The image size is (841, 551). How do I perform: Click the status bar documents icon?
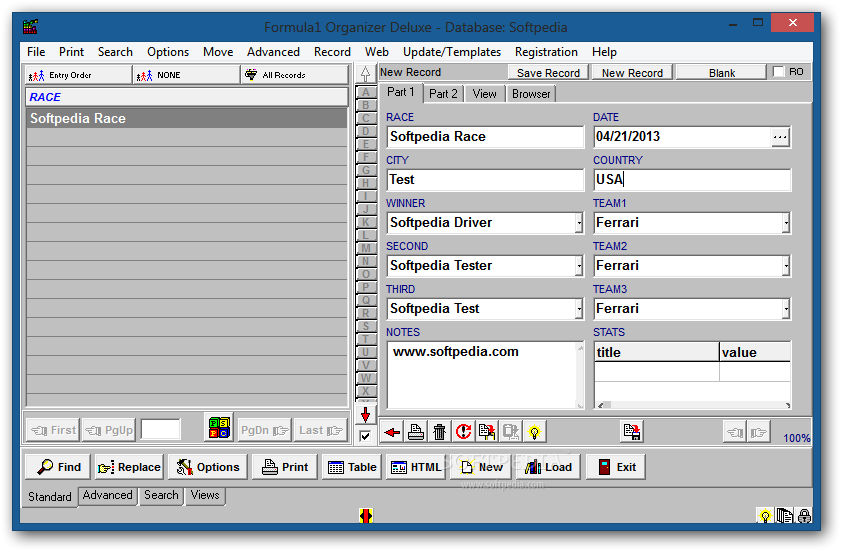[785, 516]
